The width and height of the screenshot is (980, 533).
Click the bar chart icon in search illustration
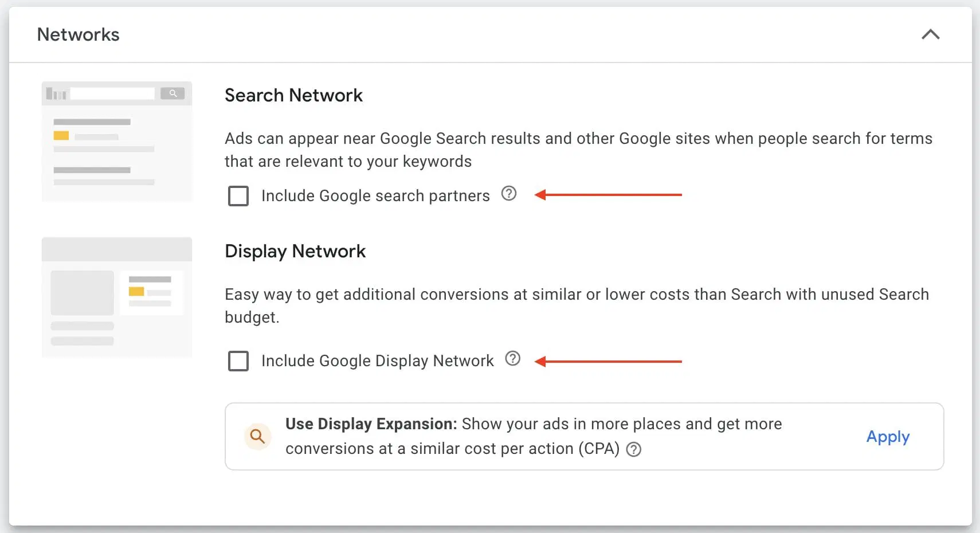56,93
